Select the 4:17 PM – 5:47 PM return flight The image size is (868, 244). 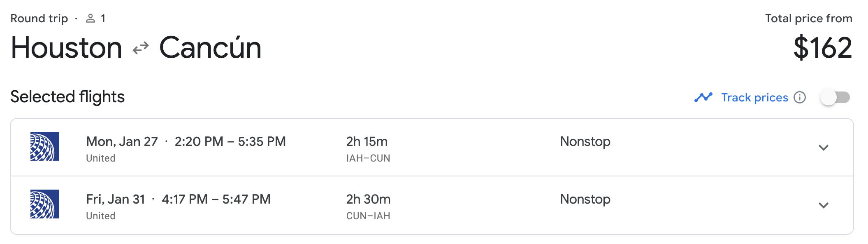point(216,199)
